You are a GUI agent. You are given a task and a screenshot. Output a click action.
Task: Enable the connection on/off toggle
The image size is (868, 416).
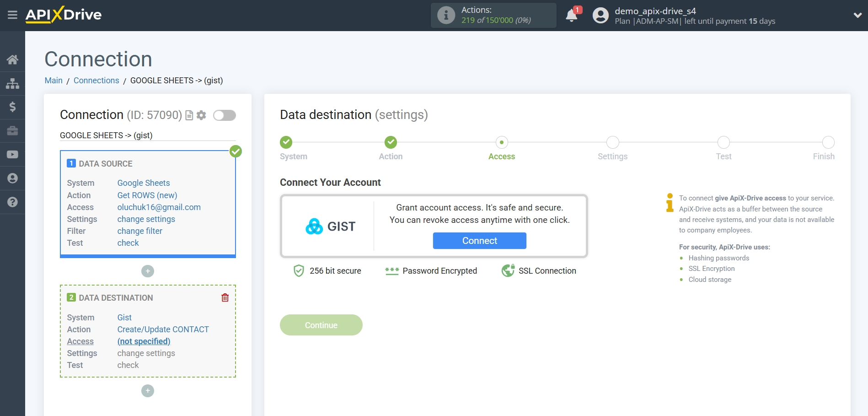(x=224, y=115)
